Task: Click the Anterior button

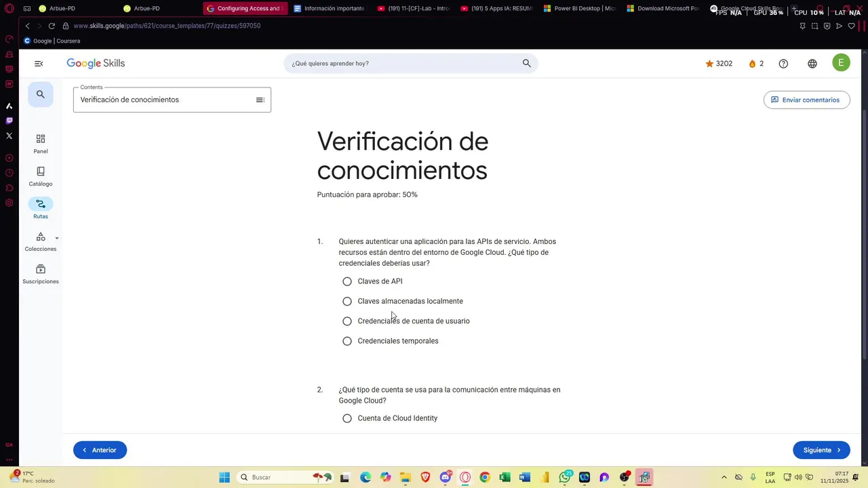Action: click(x=100, y=450)
